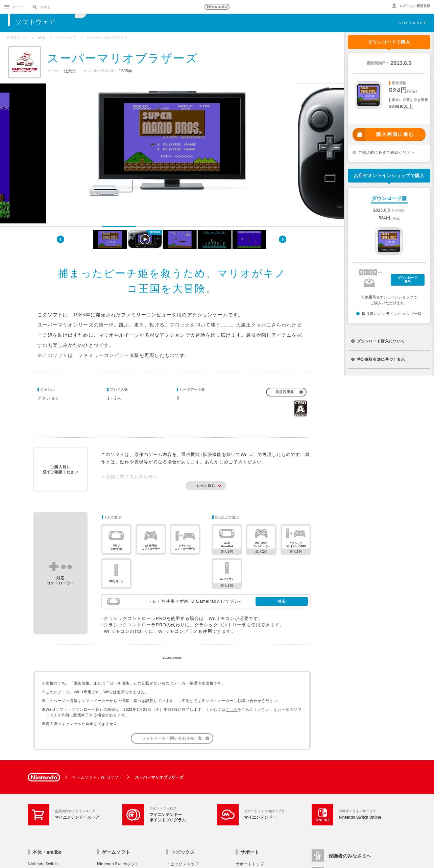Open ソフトメーカー問い合わせ先一覧 button
This screenshot has height=868, width=434.
(172, 738)
